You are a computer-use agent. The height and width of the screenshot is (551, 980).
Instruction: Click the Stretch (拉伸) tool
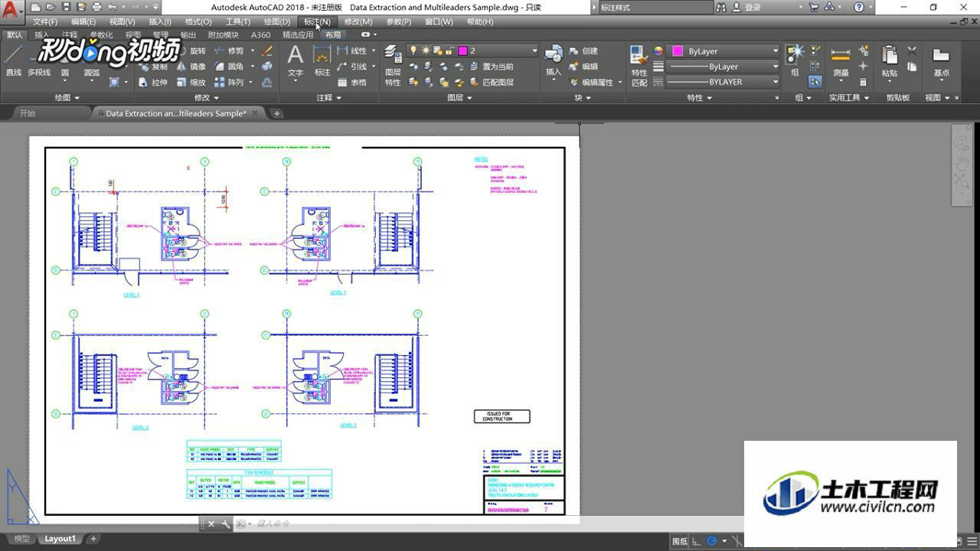click(153, 82)
